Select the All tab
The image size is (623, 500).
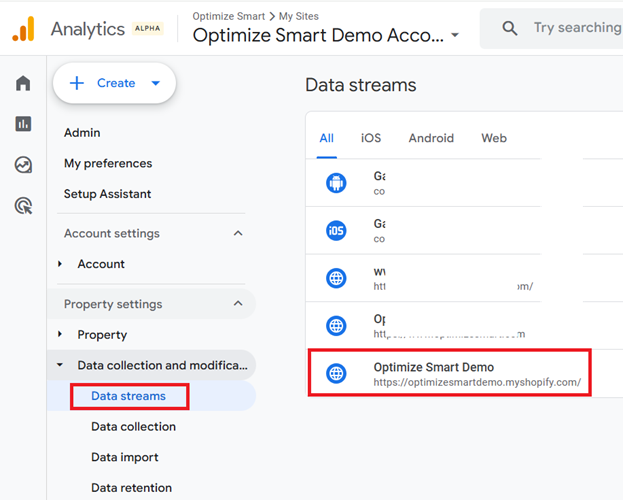(327, 138)
